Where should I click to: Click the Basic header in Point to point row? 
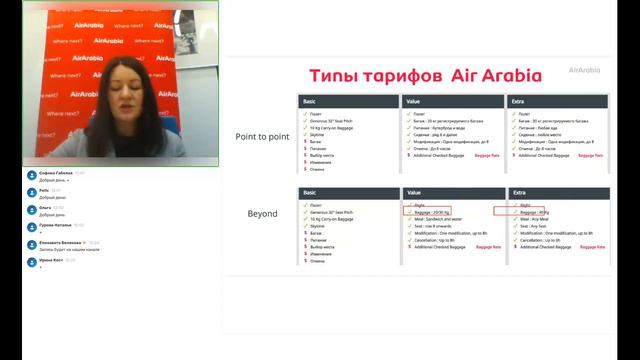(349, 101)
